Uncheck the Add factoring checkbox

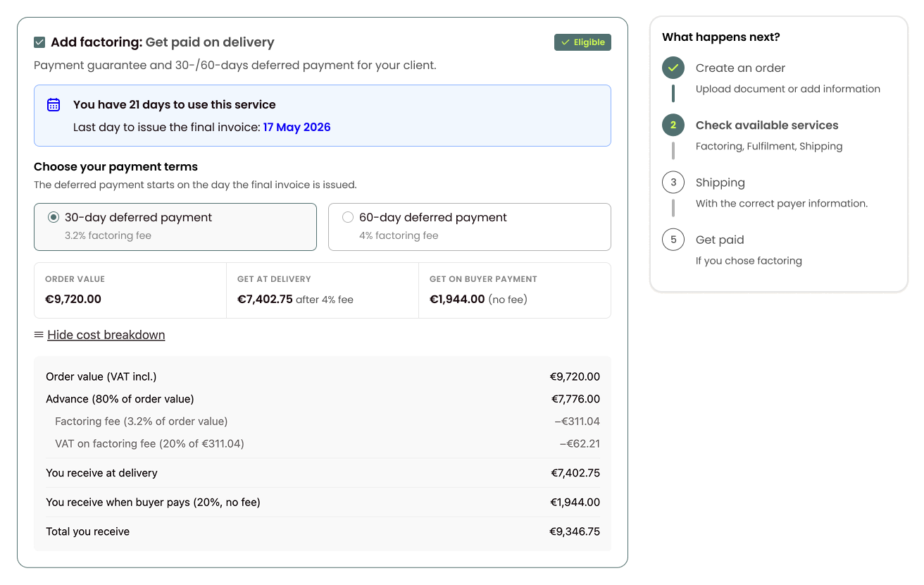[39, 42]
